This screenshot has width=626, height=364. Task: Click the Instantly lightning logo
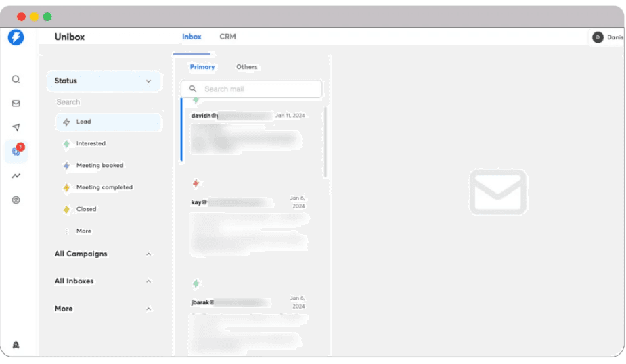pyautogui.click(x=16, y=37)
